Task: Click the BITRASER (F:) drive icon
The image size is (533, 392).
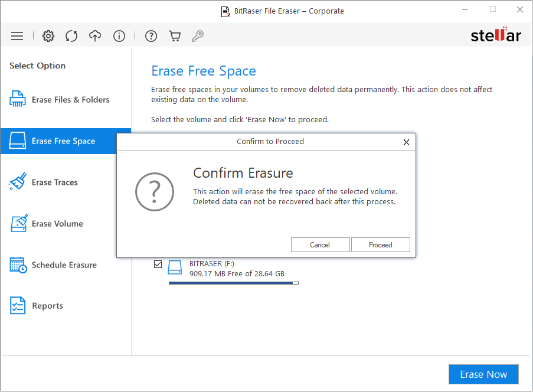Action: click(175, 267)
